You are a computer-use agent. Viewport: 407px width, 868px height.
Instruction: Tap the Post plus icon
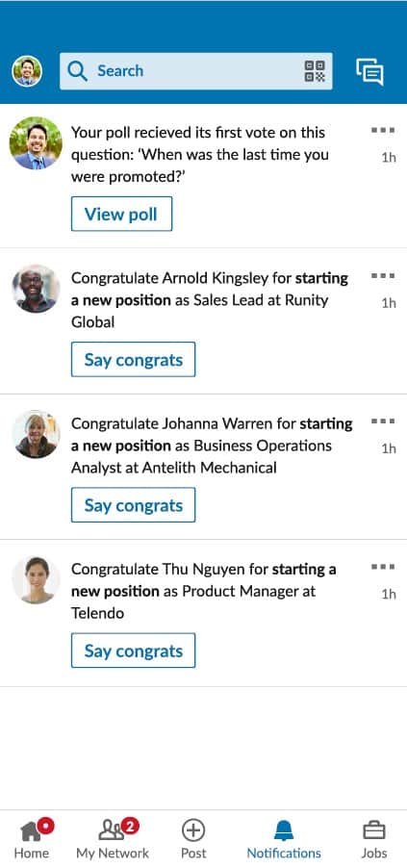193,839
